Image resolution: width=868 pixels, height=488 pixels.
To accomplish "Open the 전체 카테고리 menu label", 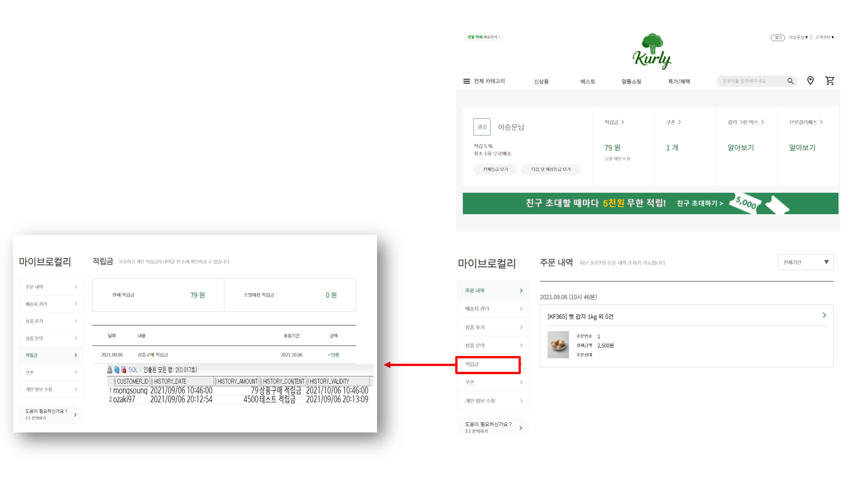I will point(489,81).
